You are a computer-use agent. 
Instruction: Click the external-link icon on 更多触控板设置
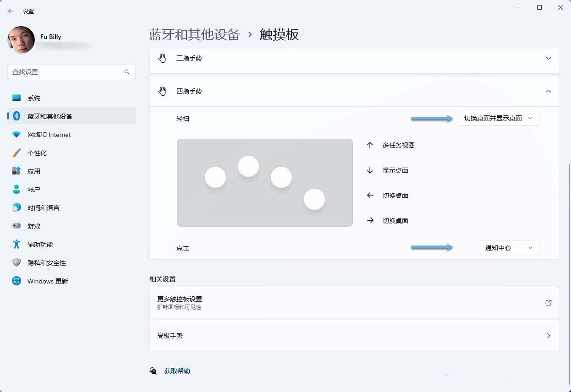point(548,302)
